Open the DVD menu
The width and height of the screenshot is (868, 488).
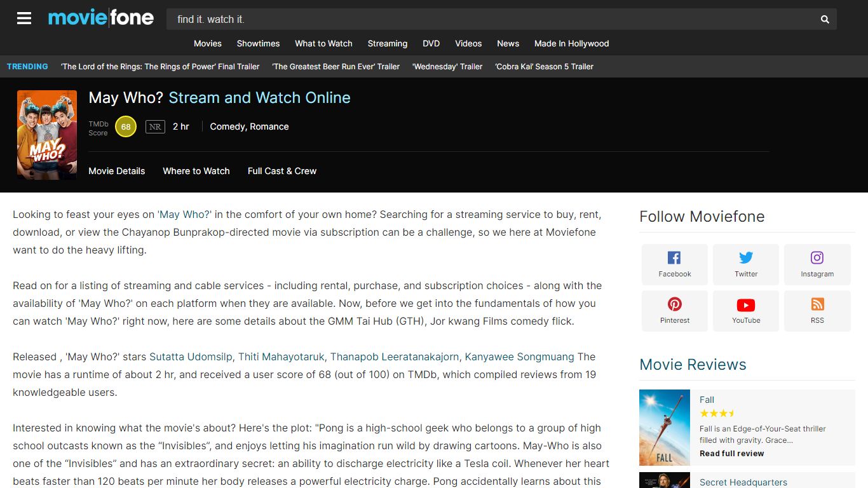click(x=431, y=44)
